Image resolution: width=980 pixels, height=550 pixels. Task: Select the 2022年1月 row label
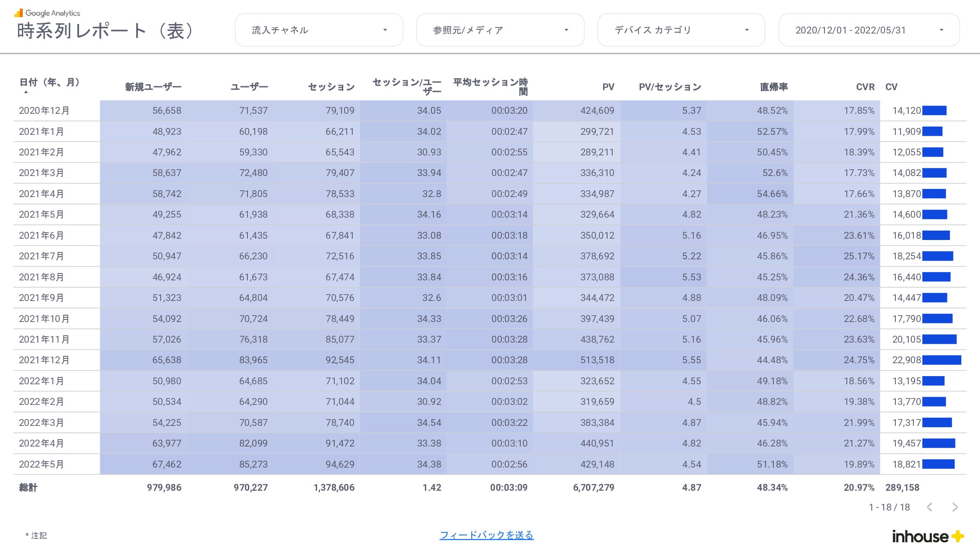41,381
